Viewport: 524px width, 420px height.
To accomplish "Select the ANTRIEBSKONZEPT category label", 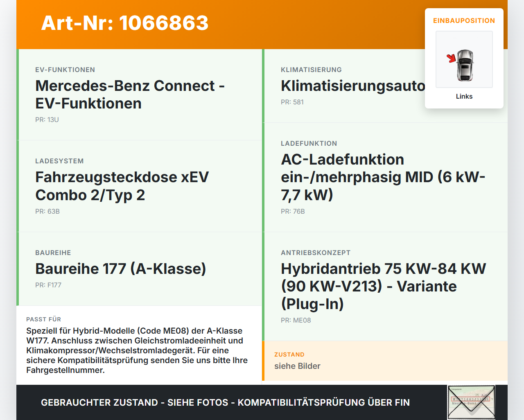I will (316, 253).
